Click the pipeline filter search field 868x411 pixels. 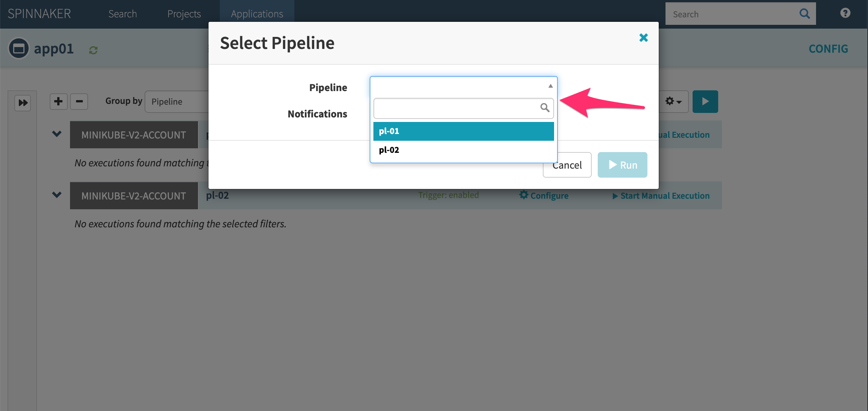click(x=457, y=108)
